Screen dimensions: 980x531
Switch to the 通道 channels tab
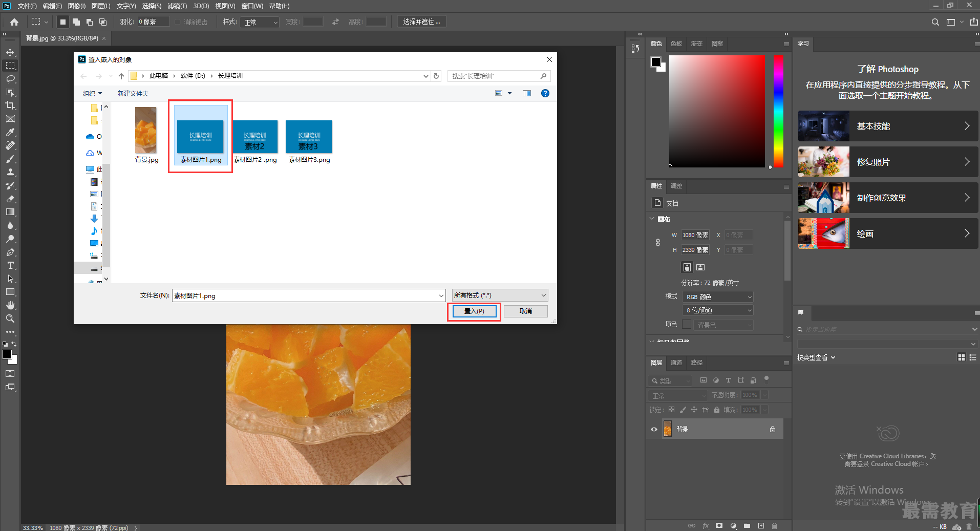coord(676,363)
